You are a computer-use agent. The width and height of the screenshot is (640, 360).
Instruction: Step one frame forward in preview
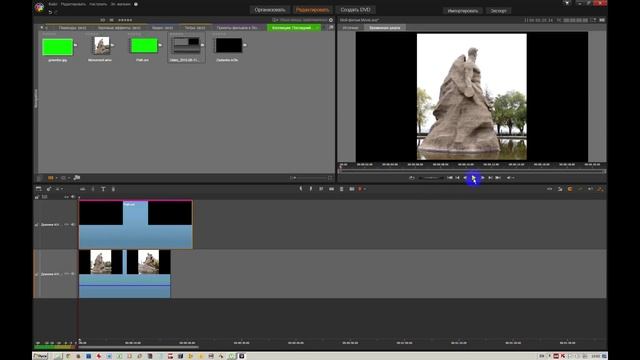click(482, 178)
